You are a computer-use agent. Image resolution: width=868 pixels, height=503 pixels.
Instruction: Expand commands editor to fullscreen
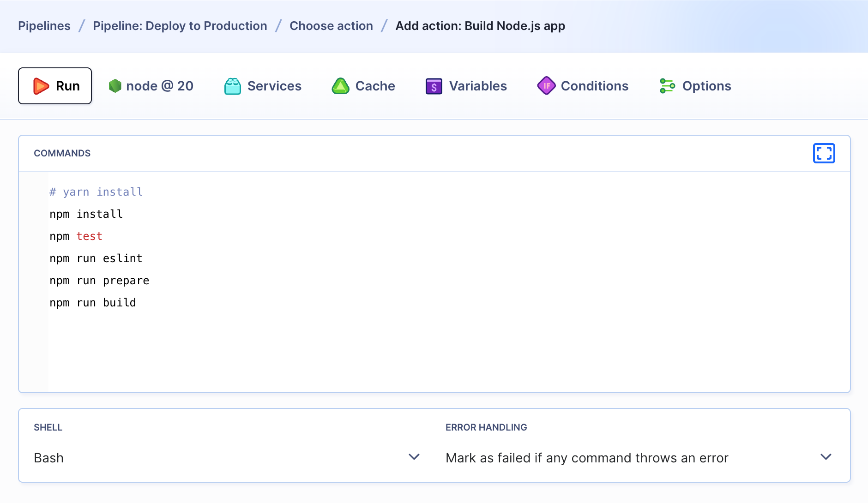(824, 153)
